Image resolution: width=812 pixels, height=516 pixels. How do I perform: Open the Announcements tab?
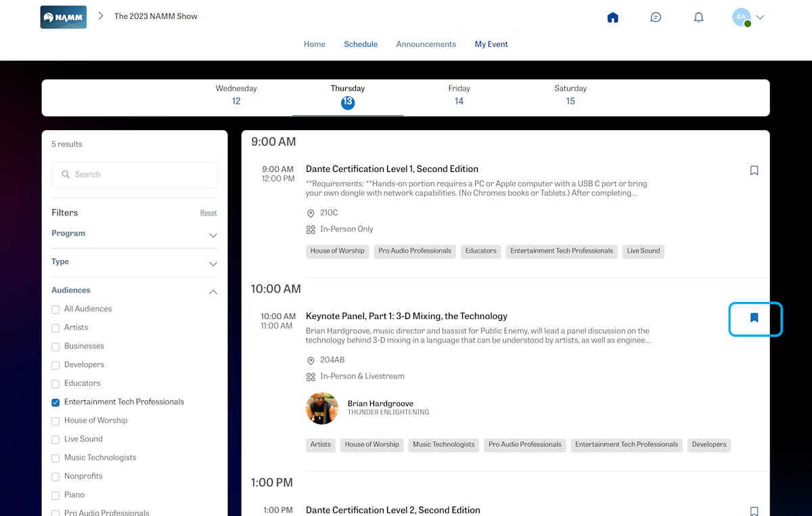pyautogui.click(x=426, y=44)
